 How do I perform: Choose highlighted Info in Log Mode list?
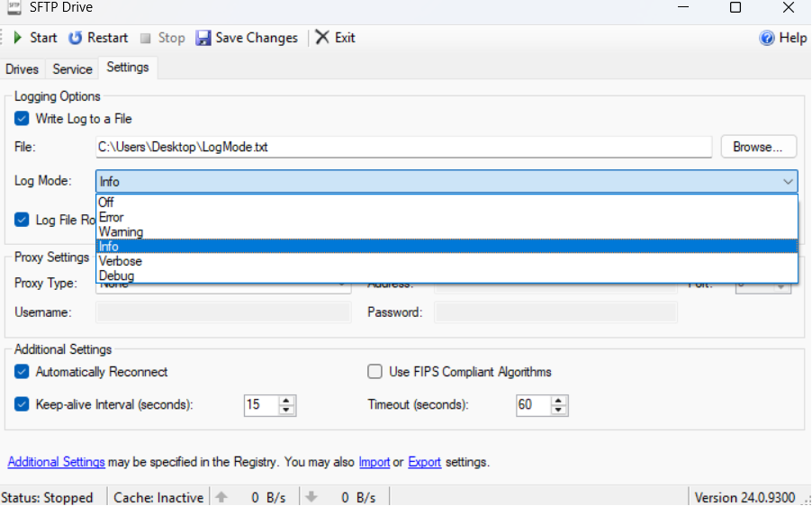(447, 246)
